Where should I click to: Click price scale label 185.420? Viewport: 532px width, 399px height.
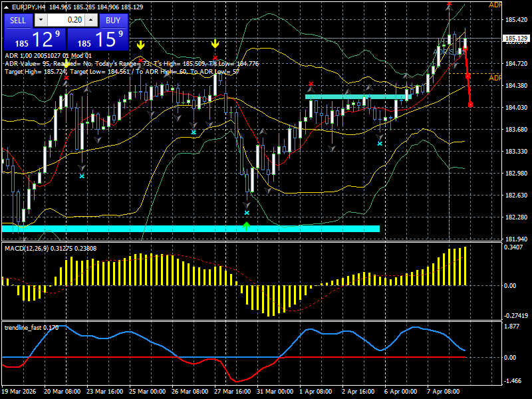517,20
